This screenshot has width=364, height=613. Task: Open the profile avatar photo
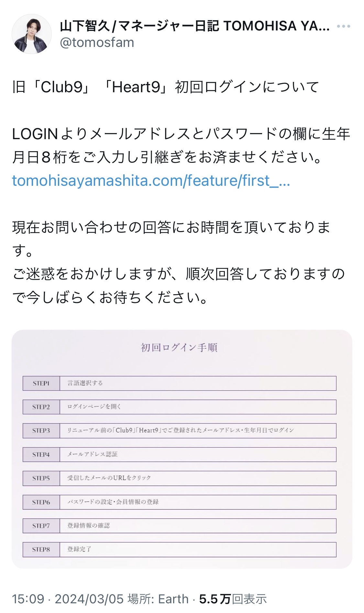pyautogui.click(x=32, y=34)
